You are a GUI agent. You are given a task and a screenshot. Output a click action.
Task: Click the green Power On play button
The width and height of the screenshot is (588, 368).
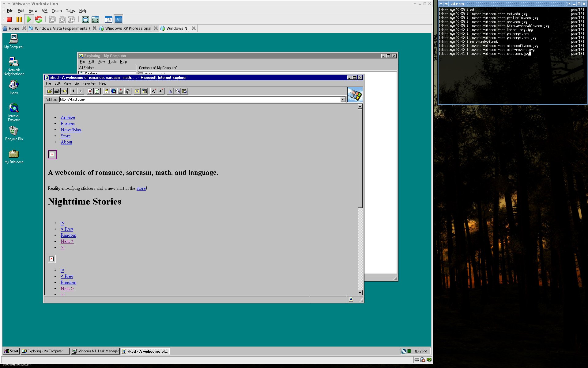click(29, 20)
